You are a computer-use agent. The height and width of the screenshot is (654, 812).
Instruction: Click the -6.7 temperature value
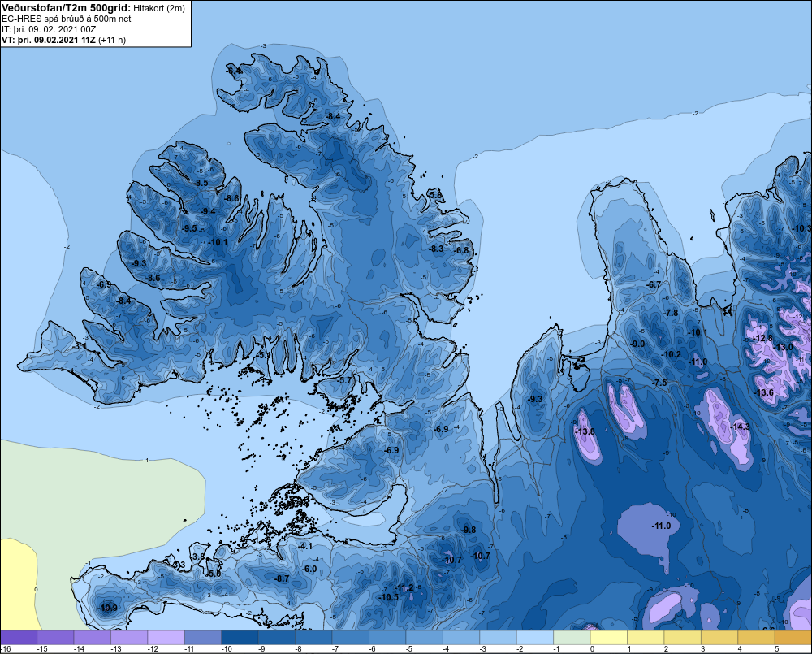click(x=654, y=284)
